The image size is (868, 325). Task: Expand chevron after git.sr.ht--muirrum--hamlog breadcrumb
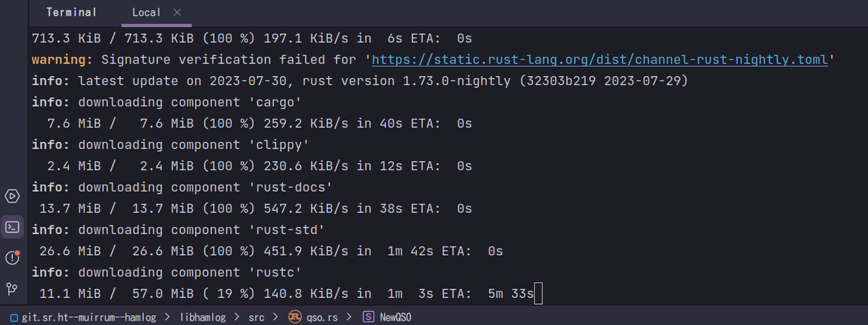click(x=167, y=317)
